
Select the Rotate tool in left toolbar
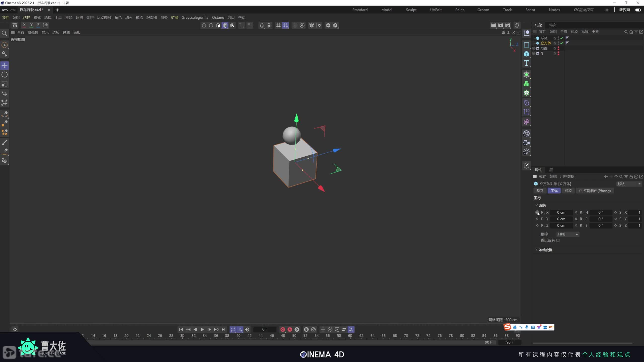pyautogui.click(x=5, y=75)
